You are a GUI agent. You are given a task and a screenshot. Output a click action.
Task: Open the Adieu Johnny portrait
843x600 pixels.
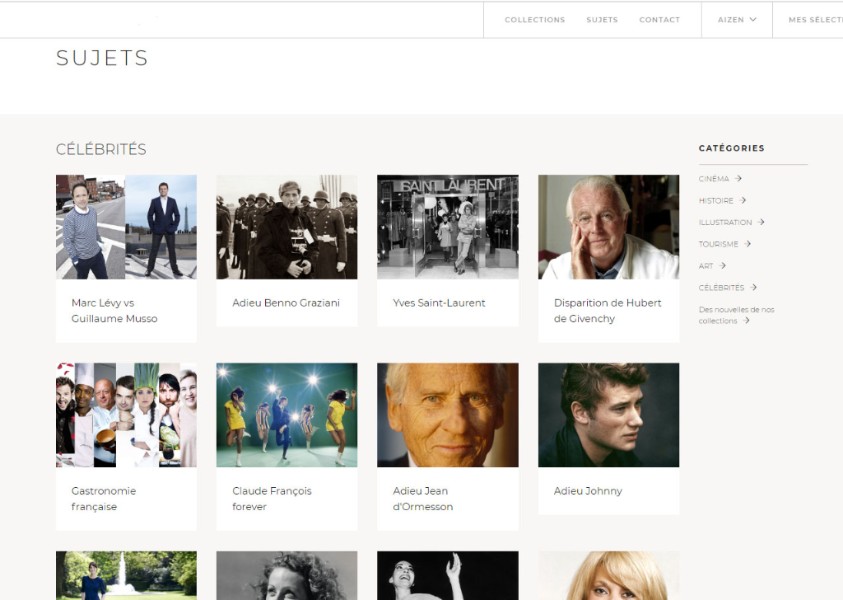pos(609,415)
